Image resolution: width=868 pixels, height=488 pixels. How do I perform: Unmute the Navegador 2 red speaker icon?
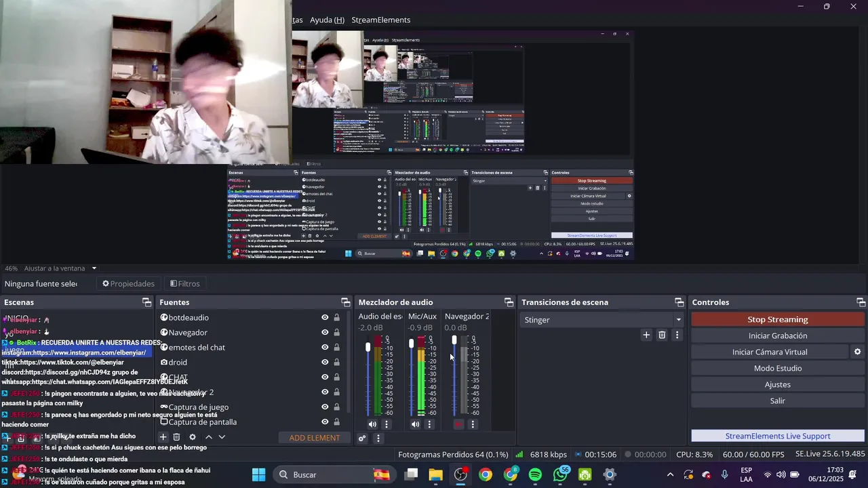(x=458, y=424)
